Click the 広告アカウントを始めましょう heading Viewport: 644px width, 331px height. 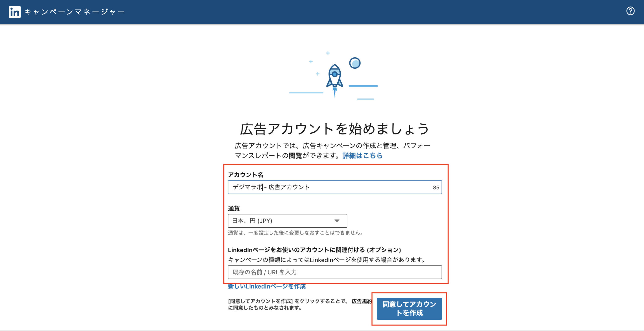click(x=335, y=129)
